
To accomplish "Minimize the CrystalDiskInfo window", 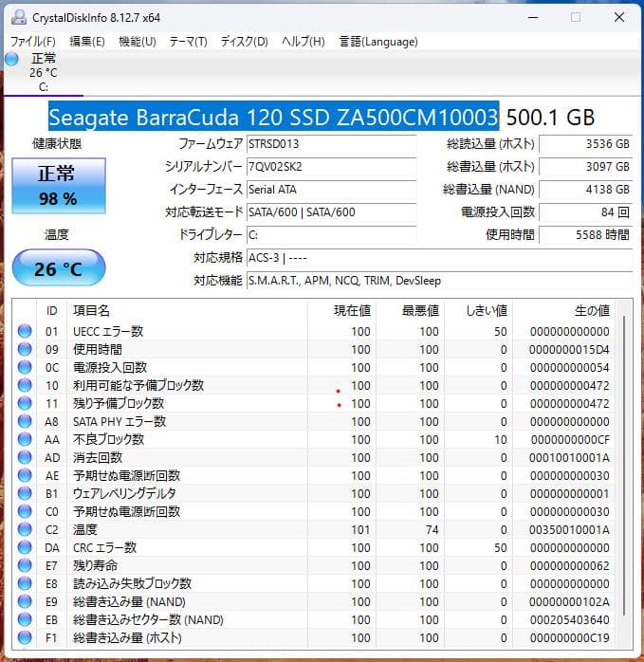I will point(533,17).
